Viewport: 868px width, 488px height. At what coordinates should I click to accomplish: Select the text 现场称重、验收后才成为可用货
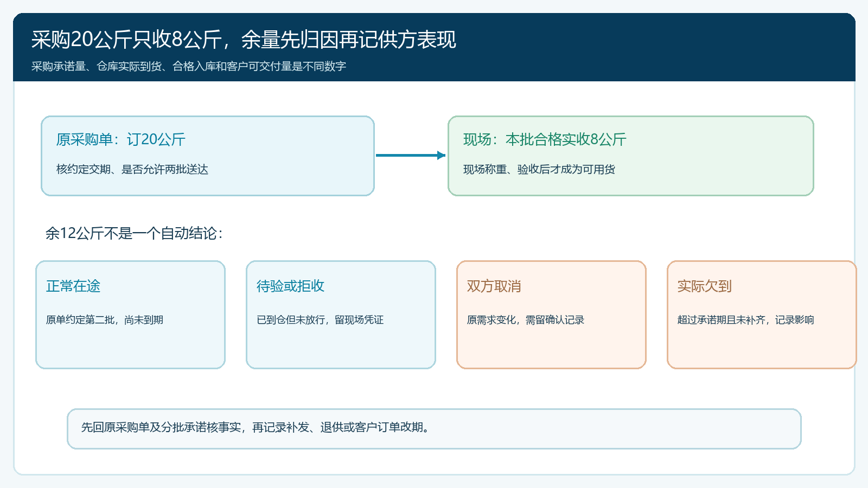click(539, 169)
